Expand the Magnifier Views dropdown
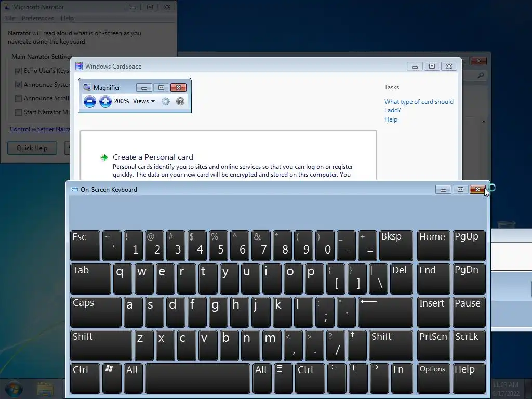Viewport: 532px width, 399px height. (x=144, y=101)
